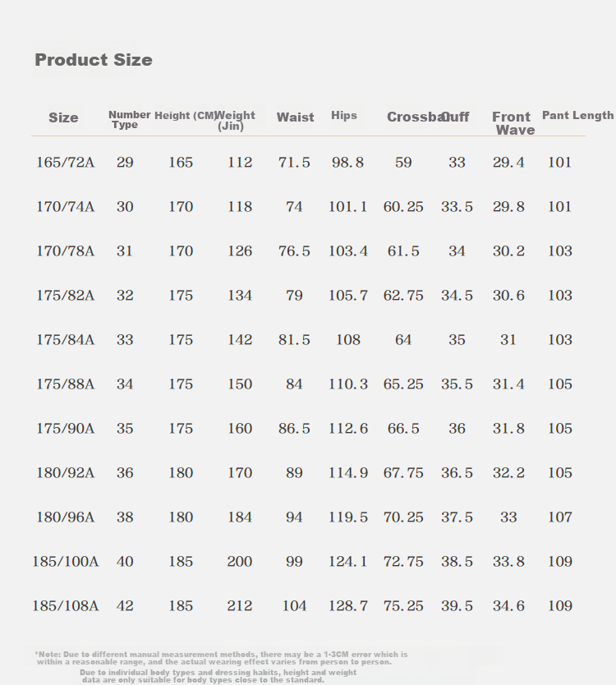Image resolution: width=616 pixels, height=685 pixels.
Task: Select the 185/108A size row label
Action: click(x=66, y=606)
